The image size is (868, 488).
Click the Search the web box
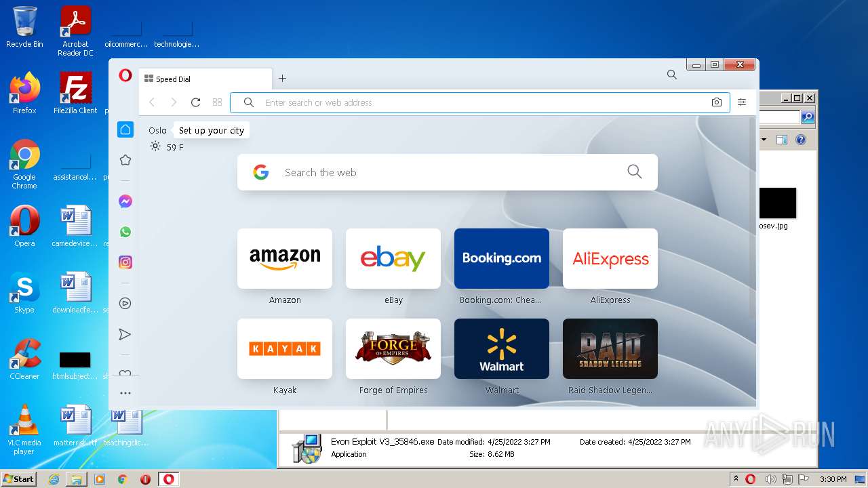coord(448,172)
